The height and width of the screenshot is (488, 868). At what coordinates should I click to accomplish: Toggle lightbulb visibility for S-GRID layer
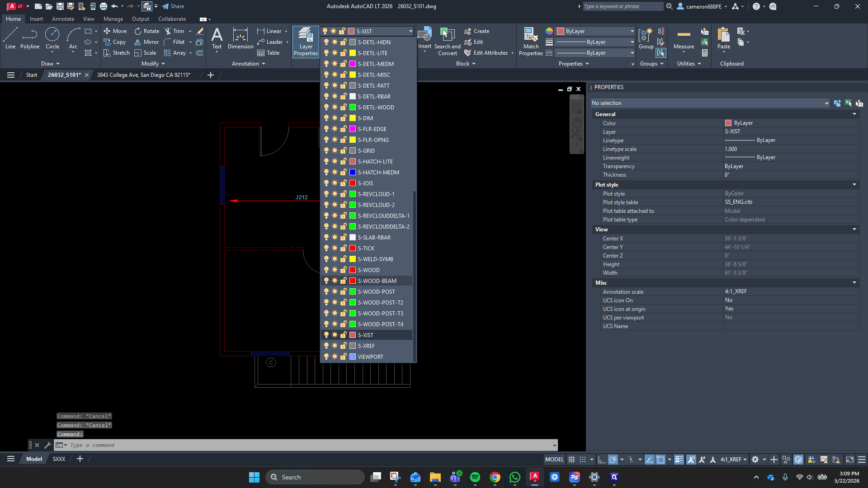326,150
